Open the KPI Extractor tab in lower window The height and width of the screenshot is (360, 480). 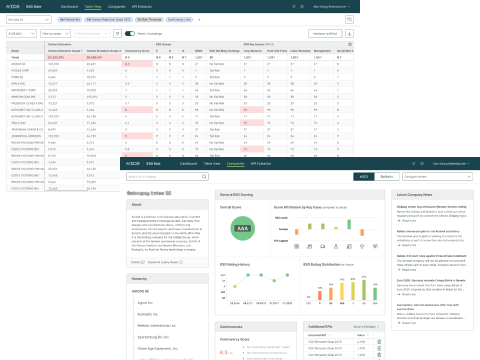tap(261, 164)
